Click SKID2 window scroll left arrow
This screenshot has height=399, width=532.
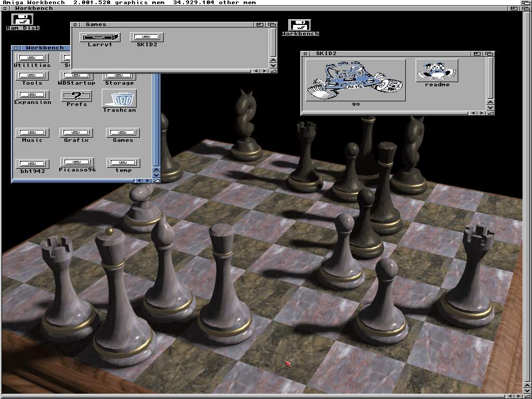click(x=474, y=113)
